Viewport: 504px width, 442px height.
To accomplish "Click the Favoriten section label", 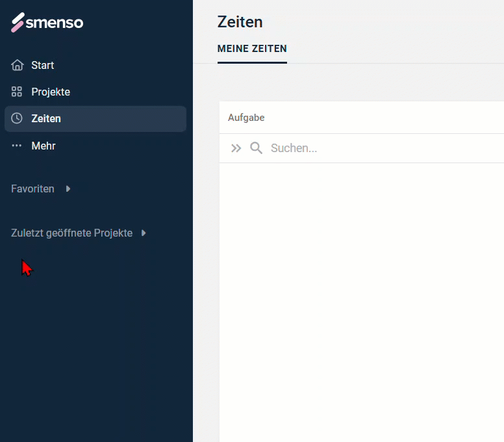I will [32, 189].
